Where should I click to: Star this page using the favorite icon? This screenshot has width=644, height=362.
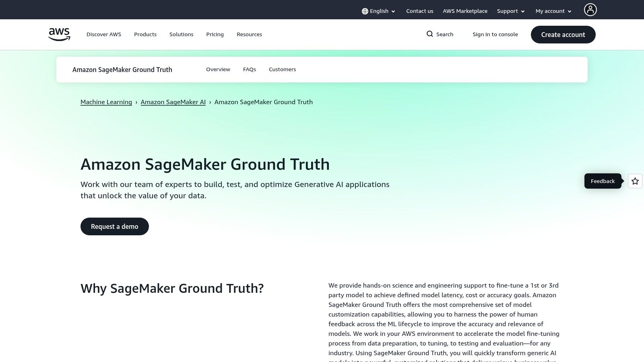coord(635,181)
